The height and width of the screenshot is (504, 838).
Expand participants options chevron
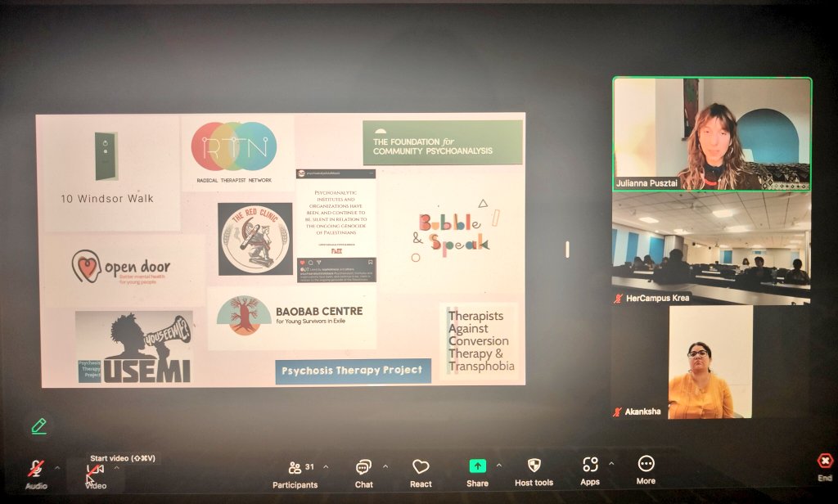point(326,466)
